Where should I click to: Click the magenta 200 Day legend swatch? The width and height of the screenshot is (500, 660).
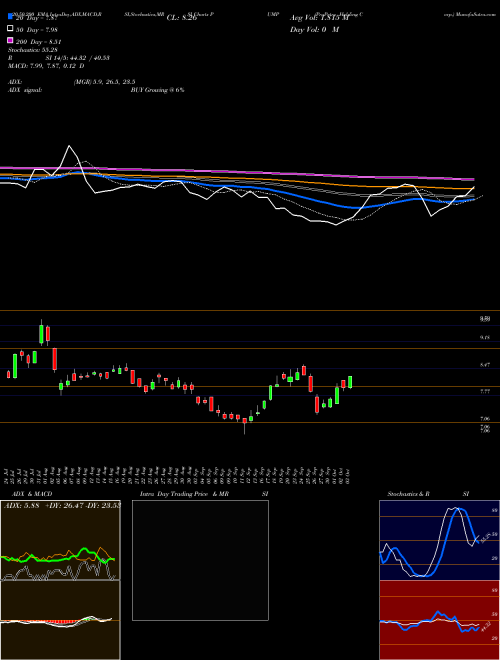pos(10,40)
